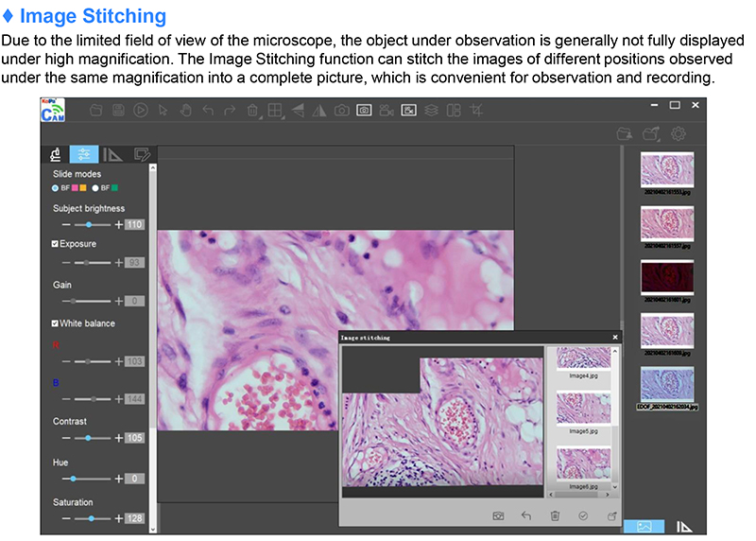Click the Saturation slider handle
This screenshot has height=541, width=756.
[92, 519]
